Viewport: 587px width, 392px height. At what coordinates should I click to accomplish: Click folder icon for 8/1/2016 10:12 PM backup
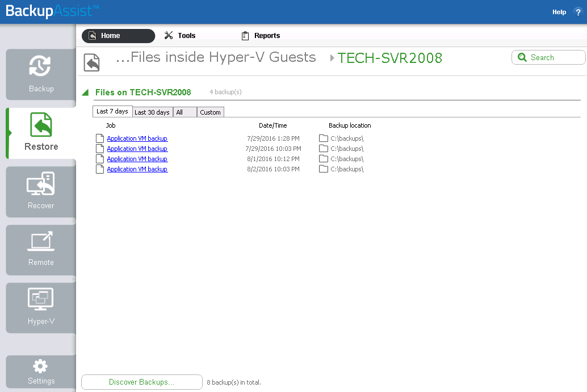click(324, 159)
